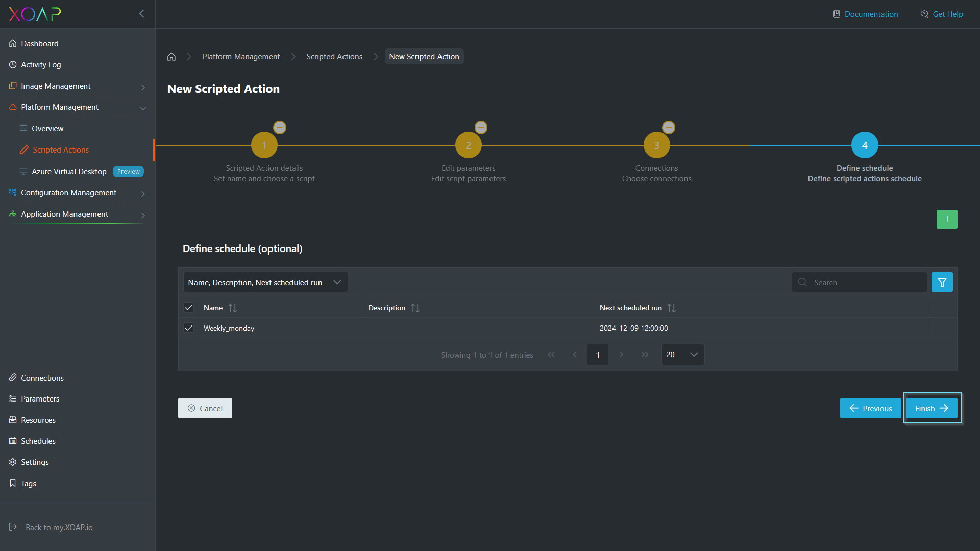Open the visible columns dropdown
This screenshot has width=980, height=551.
click(x=265, y=282)
